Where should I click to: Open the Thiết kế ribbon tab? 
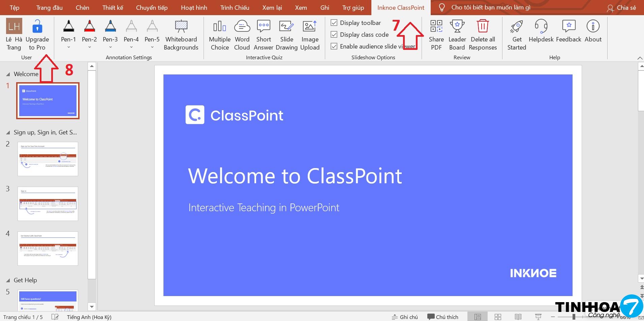click(113, 7)
